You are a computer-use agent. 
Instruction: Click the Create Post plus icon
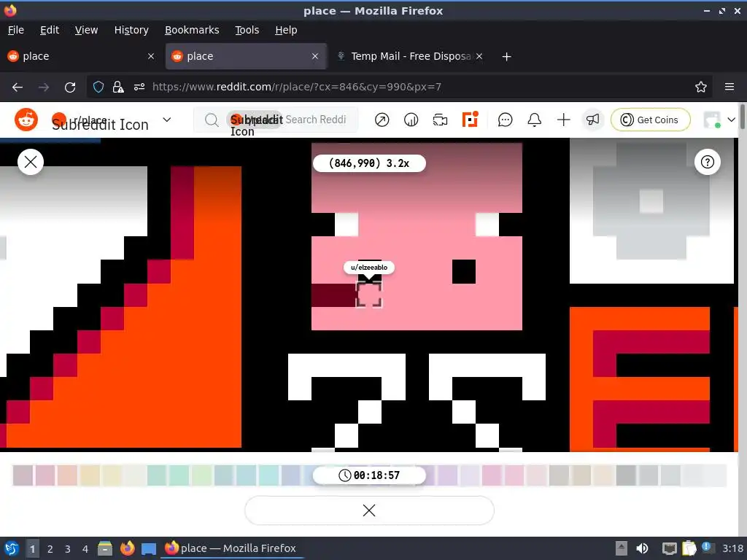[x=564, y=120]
